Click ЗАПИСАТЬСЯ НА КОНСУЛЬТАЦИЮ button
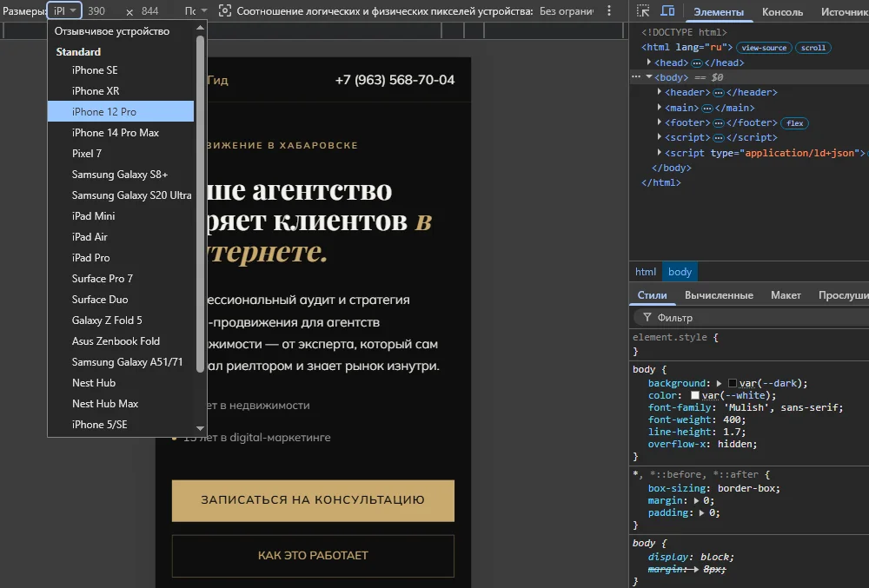869x588 pixels. (x=313, y=500)
